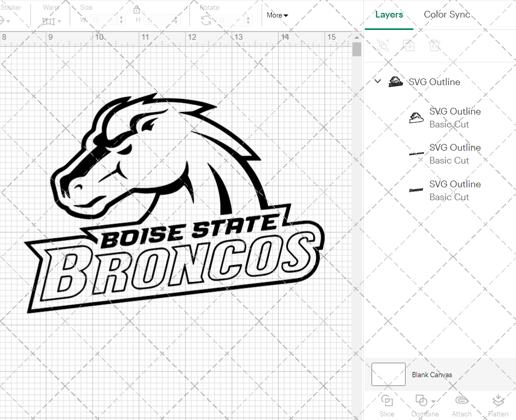Screen dimensions: 516x420
Task: Select the Broncos text Basic Cut layer
Action: click(455, 190)
